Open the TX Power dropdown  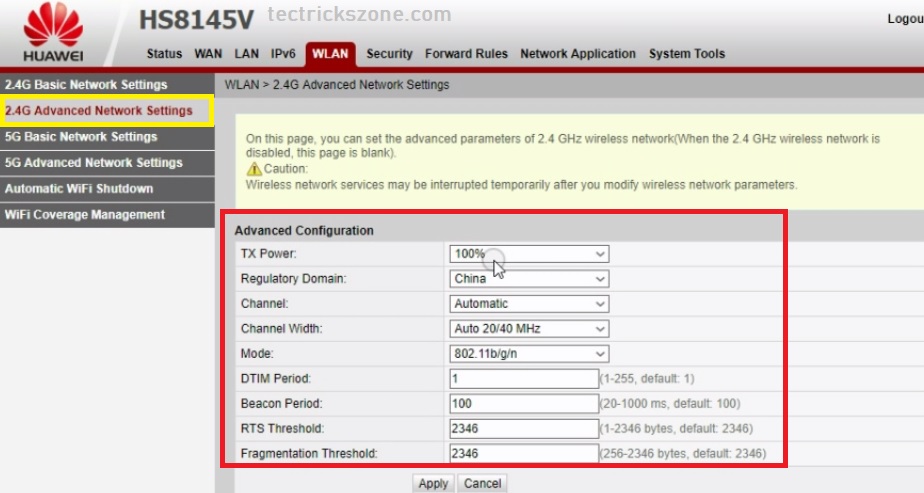coord(528,254)
